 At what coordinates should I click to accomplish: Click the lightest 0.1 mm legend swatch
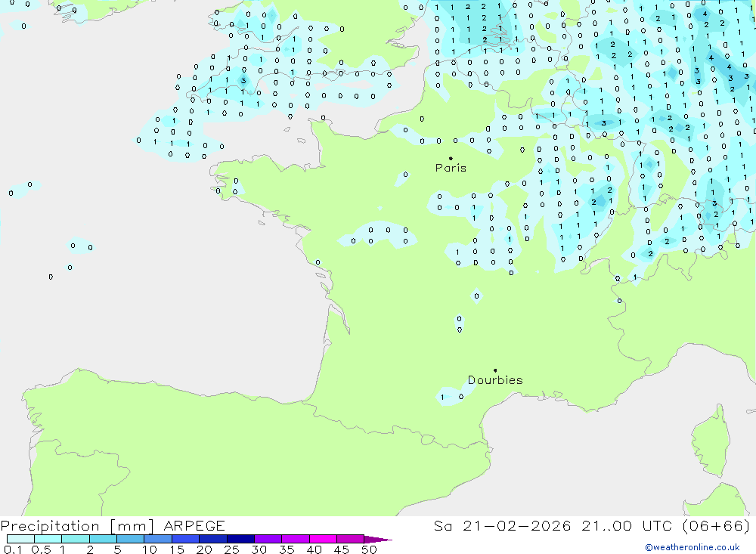(x=20, y=539)
